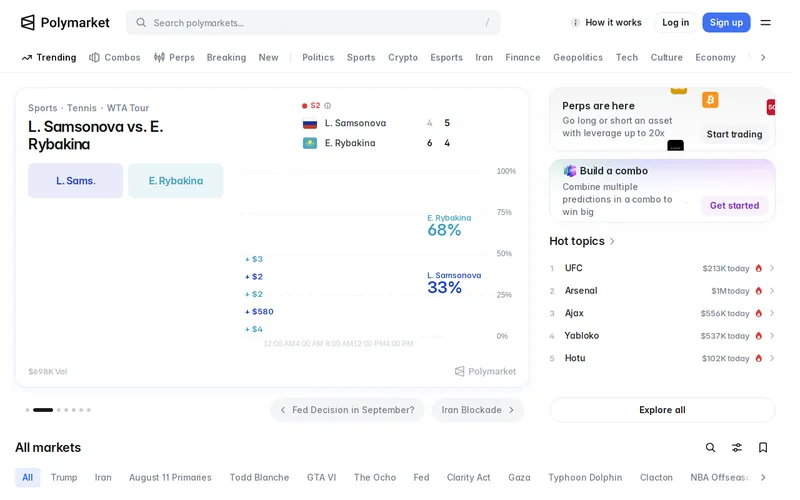The height and width of the screenshot is (500, 800).
Task: Click the Trending arrow icon
Action: coord(27,58)
